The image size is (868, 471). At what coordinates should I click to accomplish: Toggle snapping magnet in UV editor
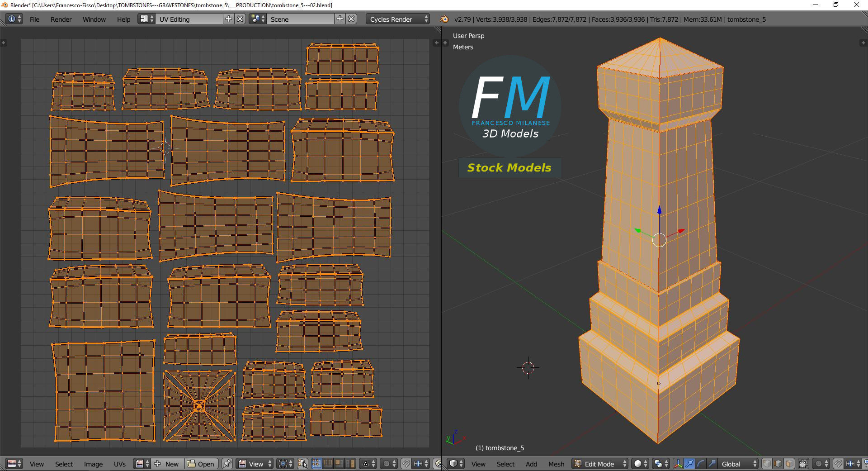click(406, 464)
